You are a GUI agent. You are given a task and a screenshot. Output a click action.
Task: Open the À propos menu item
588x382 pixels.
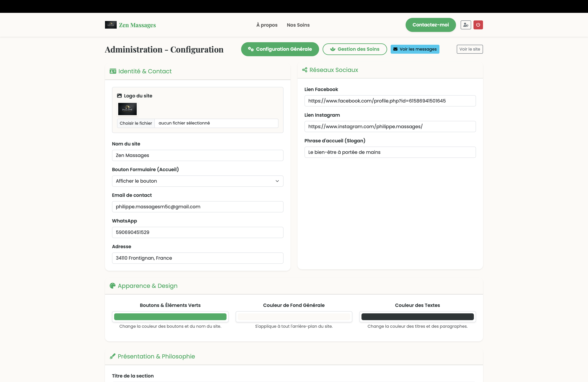pyautogui.click(x=267, y=25)
